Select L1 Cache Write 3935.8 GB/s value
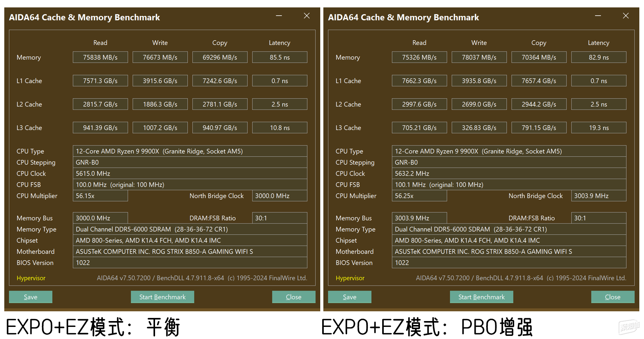The image size is (644, 339). pyautogui.click(x=479, y=81)
